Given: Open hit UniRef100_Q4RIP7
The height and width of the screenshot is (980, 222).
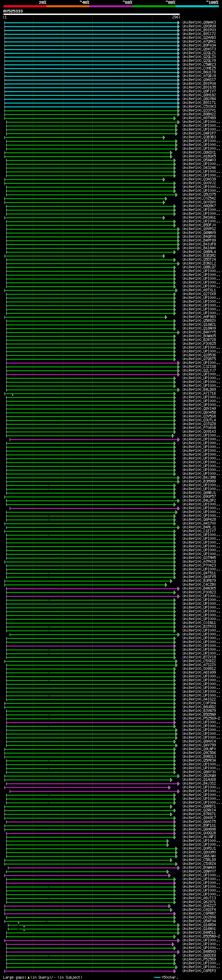Looking at the screenshot, I should tap(199, 133).
